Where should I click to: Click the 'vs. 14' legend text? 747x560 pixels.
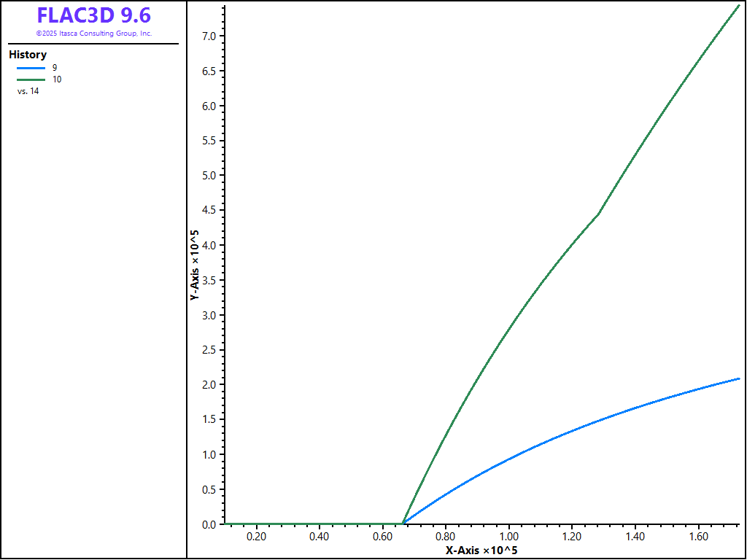tap(28, 91)
